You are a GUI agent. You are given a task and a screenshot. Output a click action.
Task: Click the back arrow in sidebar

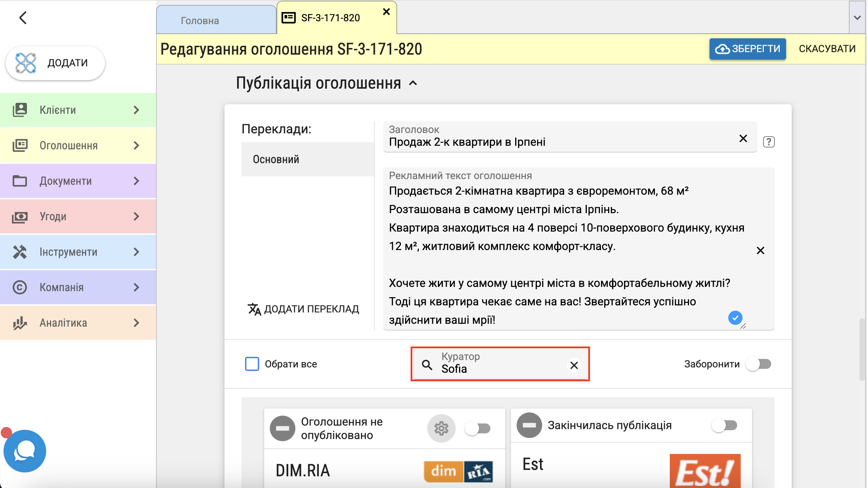[x=23, y=17]
